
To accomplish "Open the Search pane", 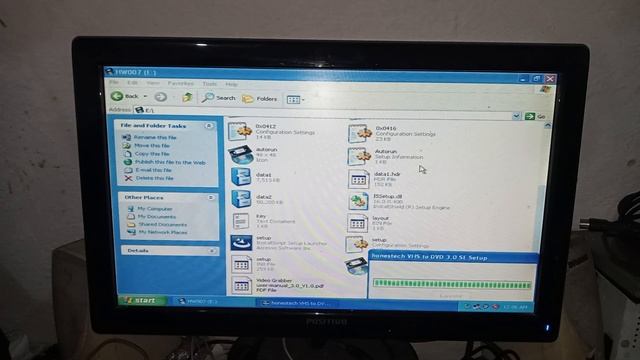I will pyautogui.click(x=218, y=98).
